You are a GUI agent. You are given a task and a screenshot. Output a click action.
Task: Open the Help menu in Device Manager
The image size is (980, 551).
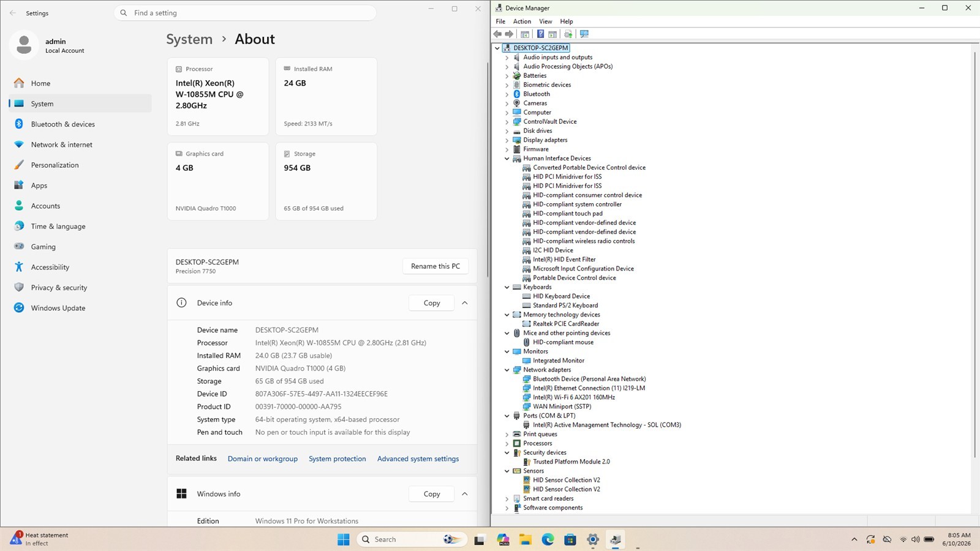click(567, 21)
